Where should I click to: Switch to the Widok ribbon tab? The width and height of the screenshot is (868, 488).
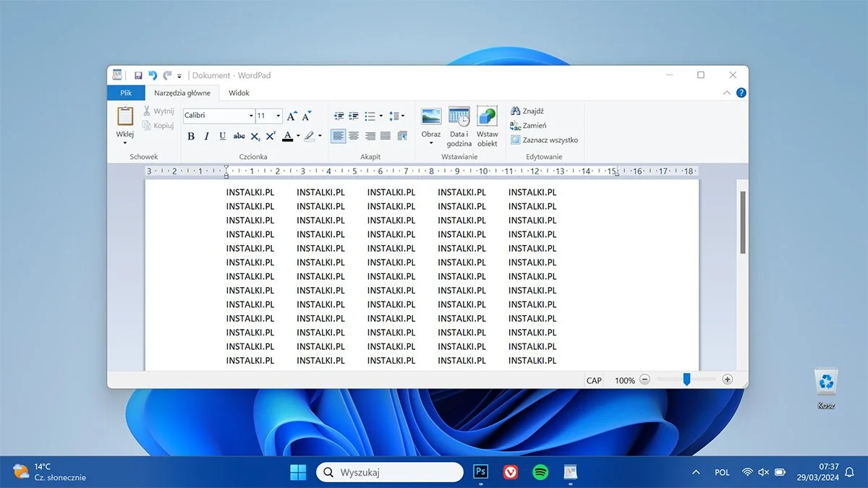(239, 93)
